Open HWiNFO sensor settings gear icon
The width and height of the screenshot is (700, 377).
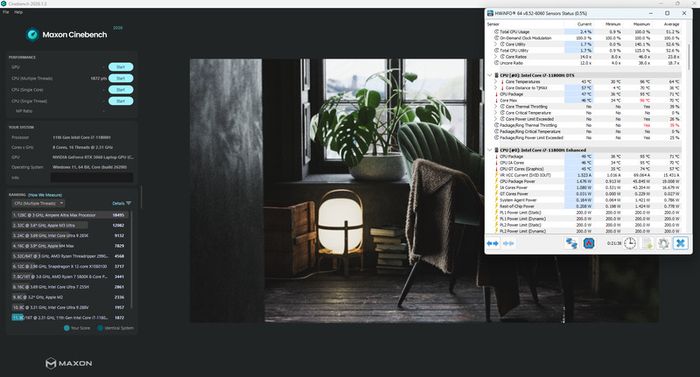[x=663, y=243]
